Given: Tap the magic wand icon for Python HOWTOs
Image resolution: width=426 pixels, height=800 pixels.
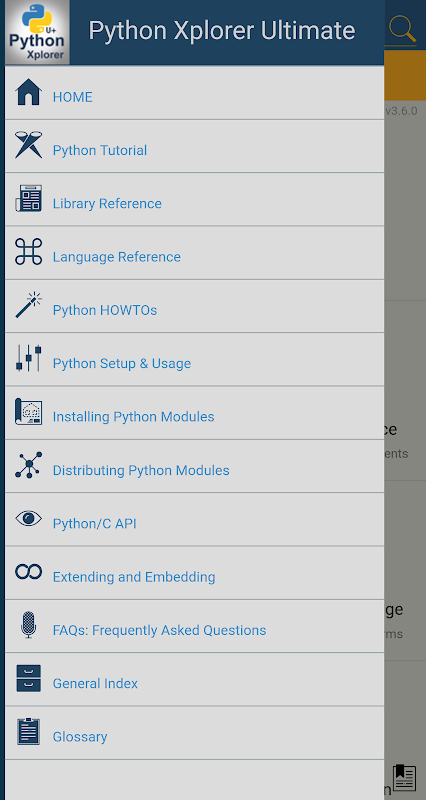Looking at the screenshot, I should tap(29, 305).
